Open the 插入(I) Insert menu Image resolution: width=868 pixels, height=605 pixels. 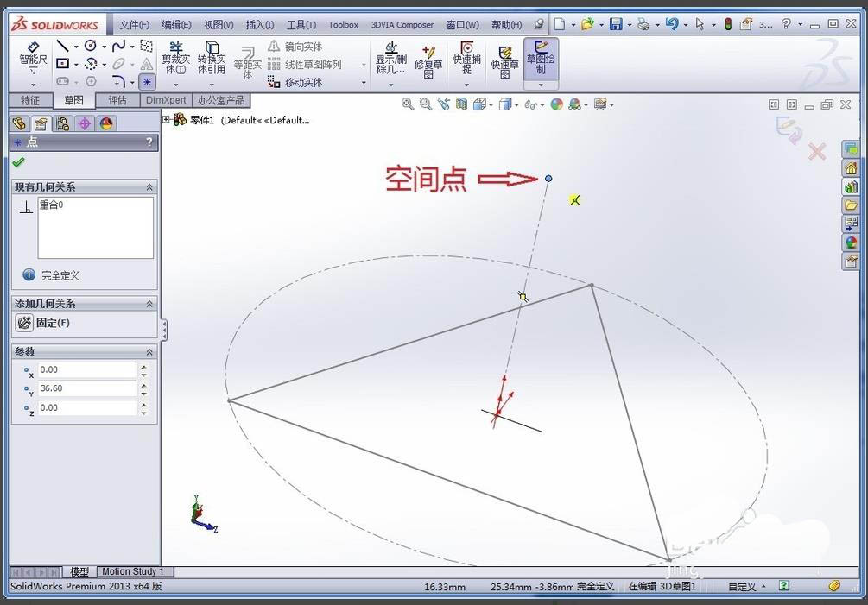coord(260,25)
